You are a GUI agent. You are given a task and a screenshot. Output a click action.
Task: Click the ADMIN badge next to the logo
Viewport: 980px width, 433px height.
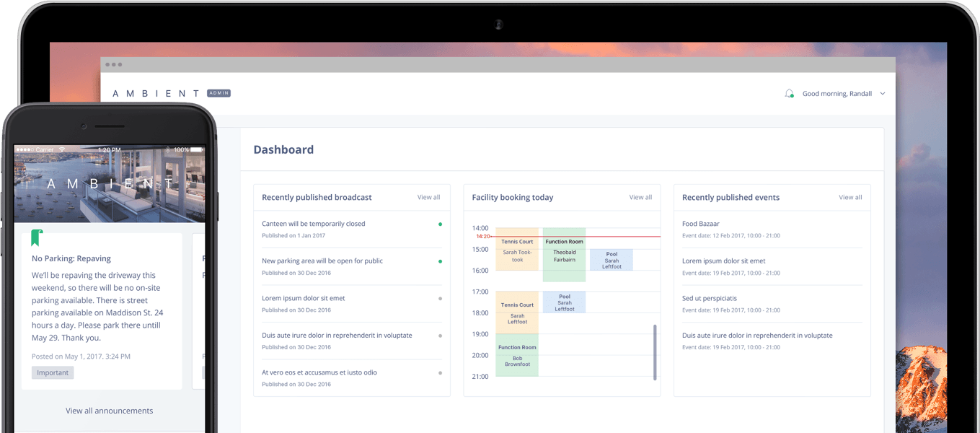point(218,93)
